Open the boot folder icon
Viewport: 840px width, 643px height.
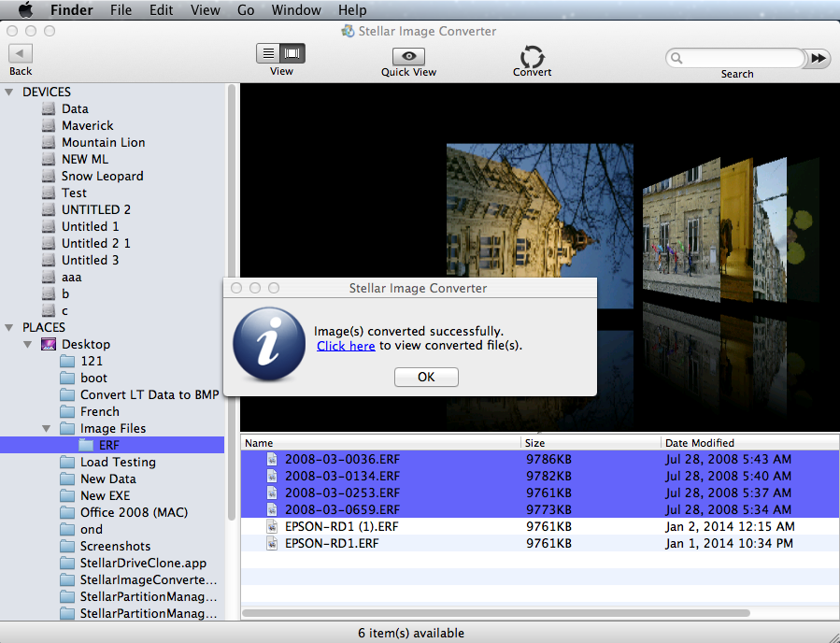[x=67, y=378]
